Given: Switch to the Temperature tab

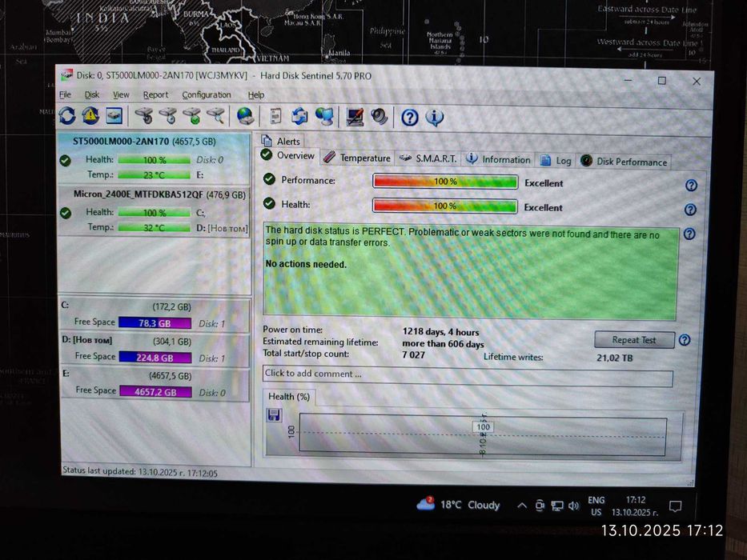Looking at the screenshot, I should 357,158.
